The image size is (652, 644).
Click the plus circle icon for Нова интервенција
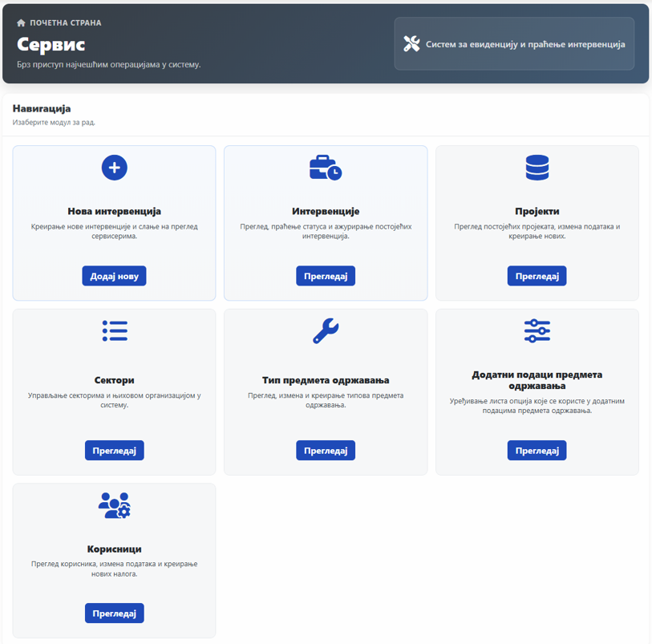pos(115,168)
